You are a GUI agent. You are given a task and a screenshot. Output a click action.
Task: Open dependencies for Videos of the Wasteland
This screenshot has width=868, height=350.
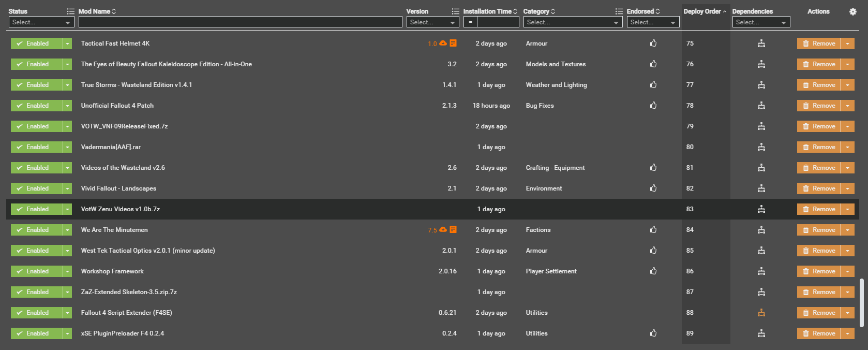(x=761, y=168)
